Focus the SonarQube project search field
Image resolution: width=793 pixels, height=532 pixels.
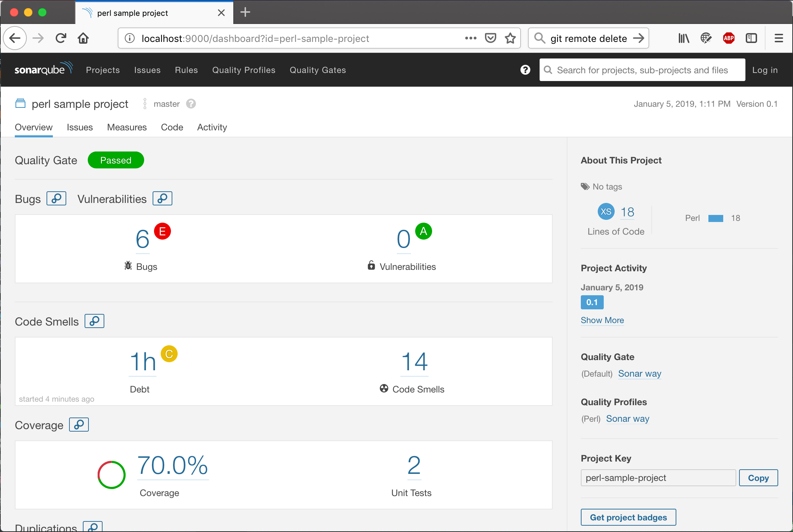pyautogui.click(x=642, y=70)
